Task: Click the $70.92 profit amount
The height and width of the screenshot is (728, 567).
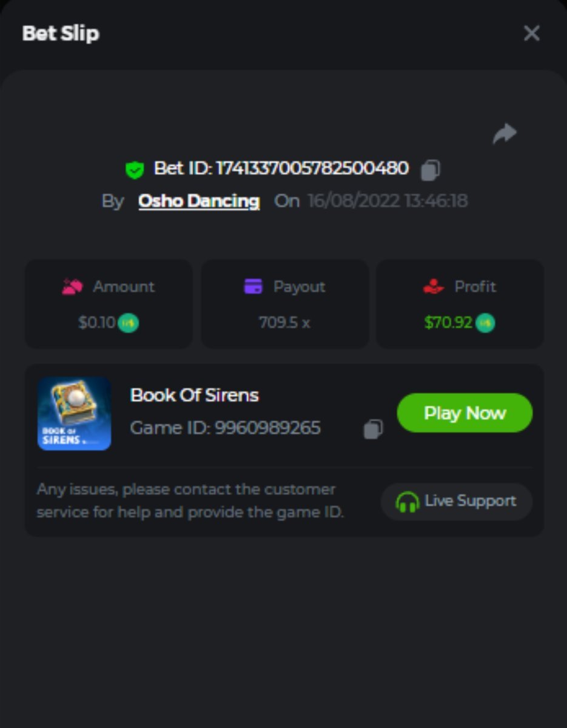Action: pyautogui.click(x=448, y=323)
